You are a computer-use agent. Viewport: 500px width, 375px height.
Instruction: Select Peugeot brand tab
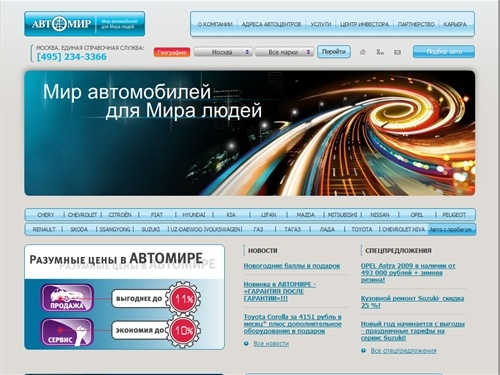point(454,215)
